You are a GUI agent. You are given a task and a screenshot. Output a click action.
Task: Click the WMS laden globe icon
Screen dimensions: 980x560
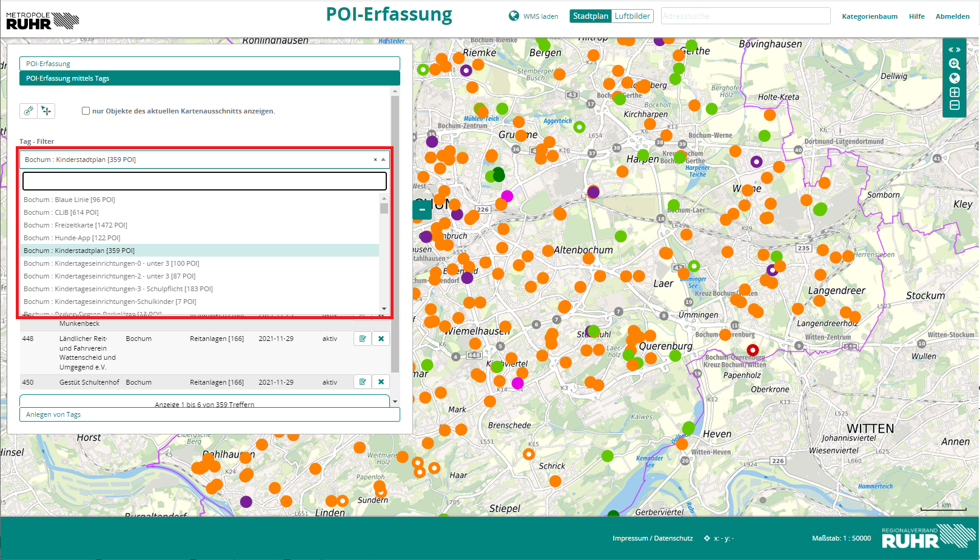pyautogui.click(x=514, y=16)
